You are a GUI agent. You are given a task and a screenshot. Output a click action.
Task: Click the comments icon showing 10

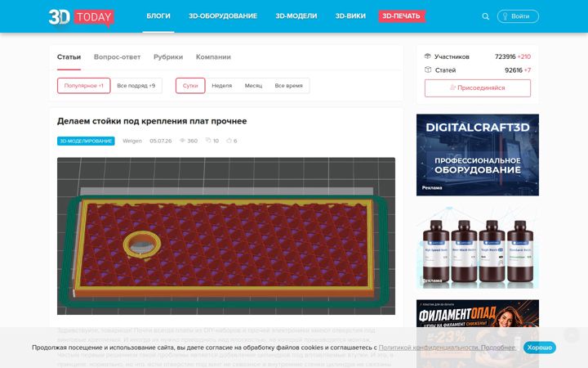coord(208,141)
